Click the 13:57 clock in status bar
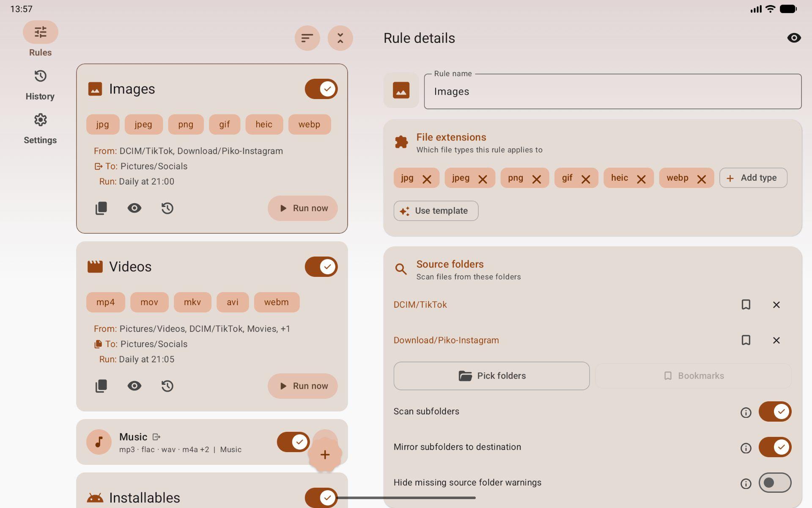Image resolution: width=812 pixels, height=508 pixels. (21, 9)
